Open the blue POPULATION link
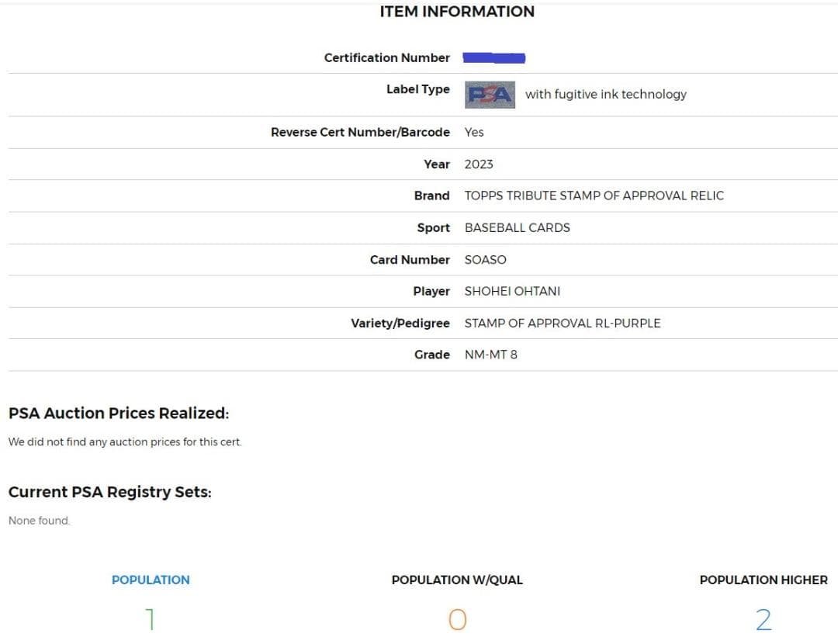This screenshot has width=838, height=644. click(151, 580)
